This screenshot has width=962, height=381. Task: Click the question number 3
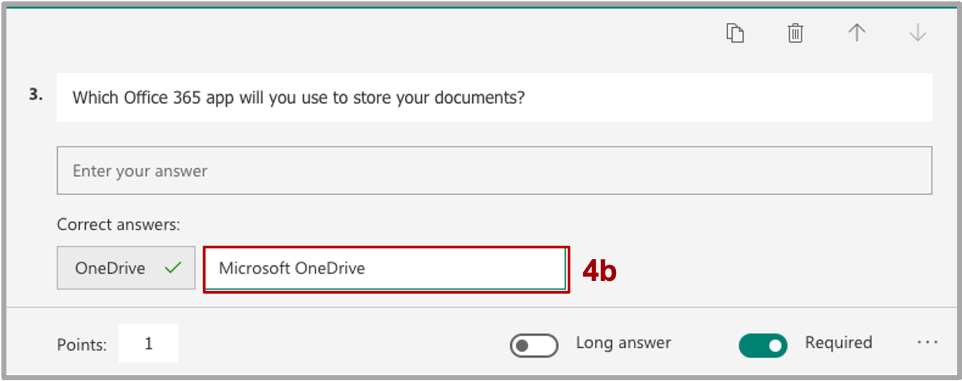point(36,96)
